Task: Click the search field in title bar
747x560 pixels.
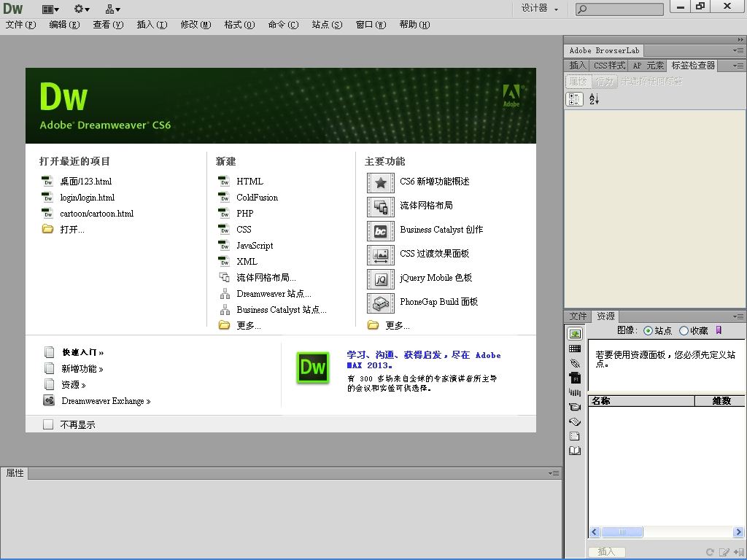Action: (x=619, y=9)
